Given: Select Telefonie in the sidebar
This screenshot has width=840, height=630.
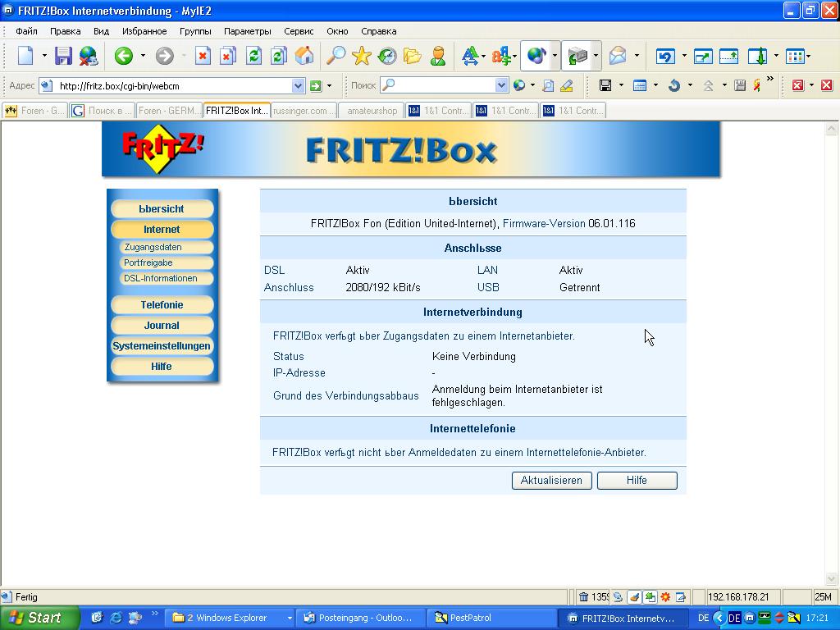Looking at the screenshot, I should [x=162, y=305].
